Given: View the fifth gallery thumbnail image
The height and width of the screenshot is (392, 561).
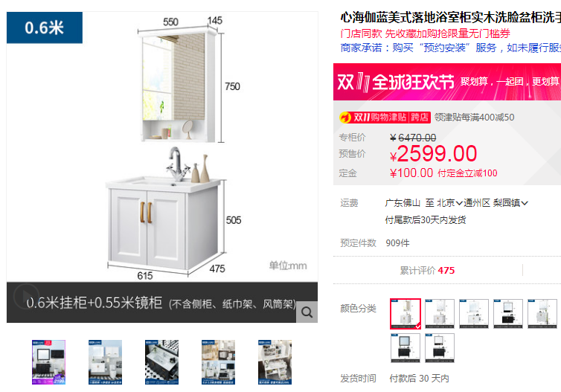Looking at the screenshot, I should tap(275, 362).
